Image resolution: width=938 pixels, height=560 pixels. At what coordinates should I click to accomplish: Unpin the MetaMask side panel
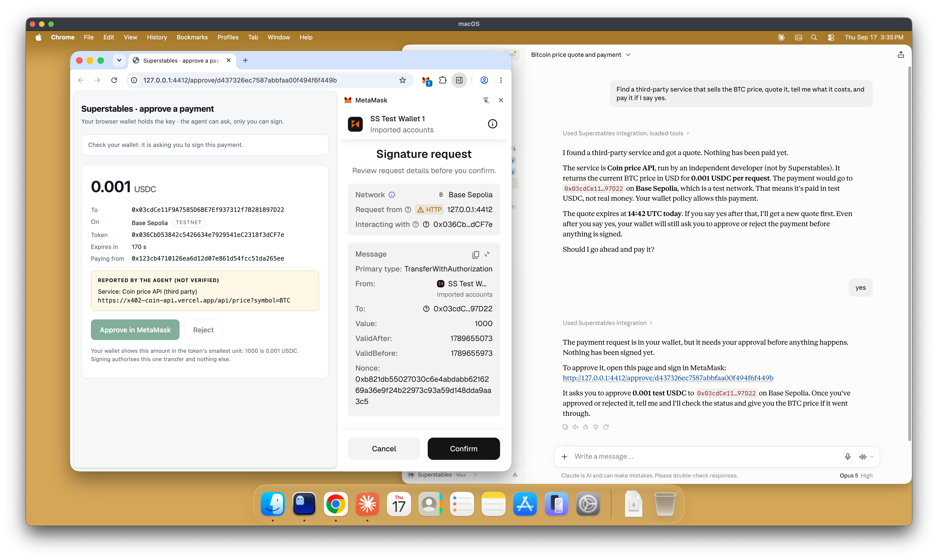[x=486, y=100]
